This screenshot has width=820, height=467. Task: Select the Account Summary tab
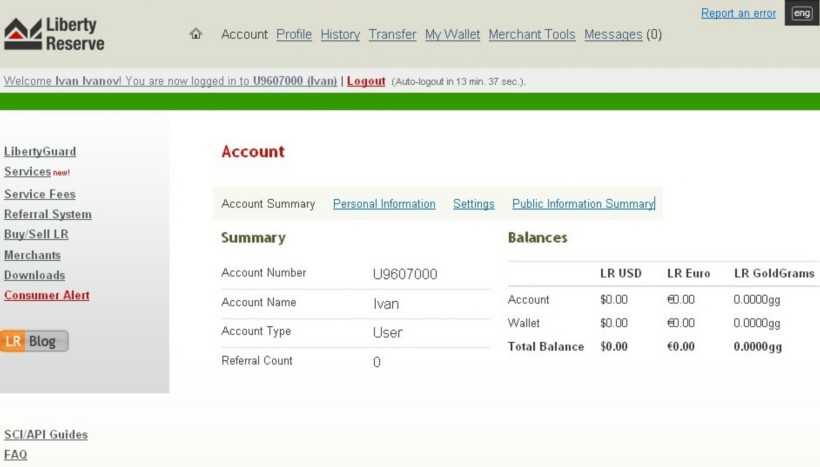[x=268, y=204]
